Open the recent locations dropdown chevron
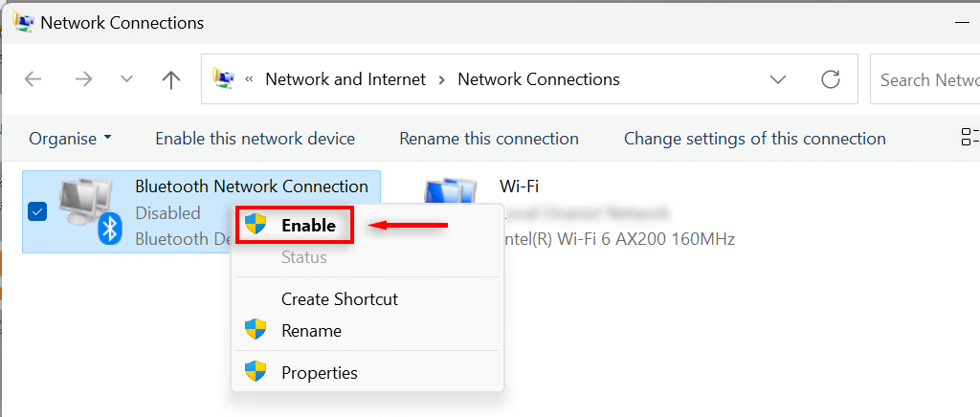 coord(127,79)
